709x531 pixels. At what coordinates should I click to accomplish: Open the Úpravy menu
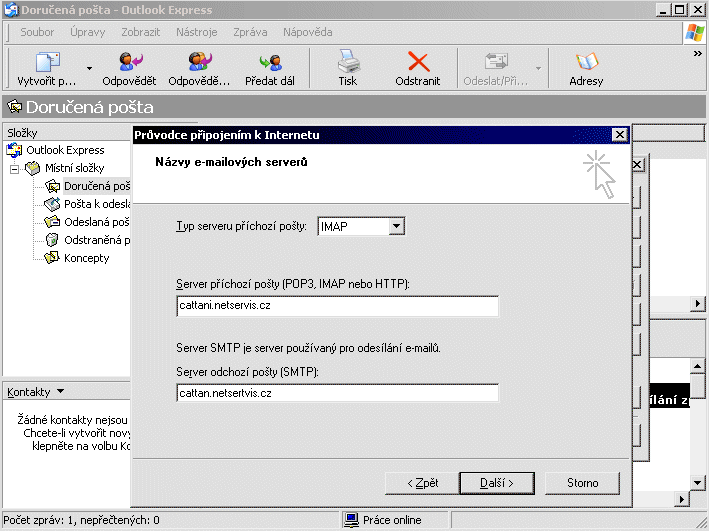[x=88, y=32]
